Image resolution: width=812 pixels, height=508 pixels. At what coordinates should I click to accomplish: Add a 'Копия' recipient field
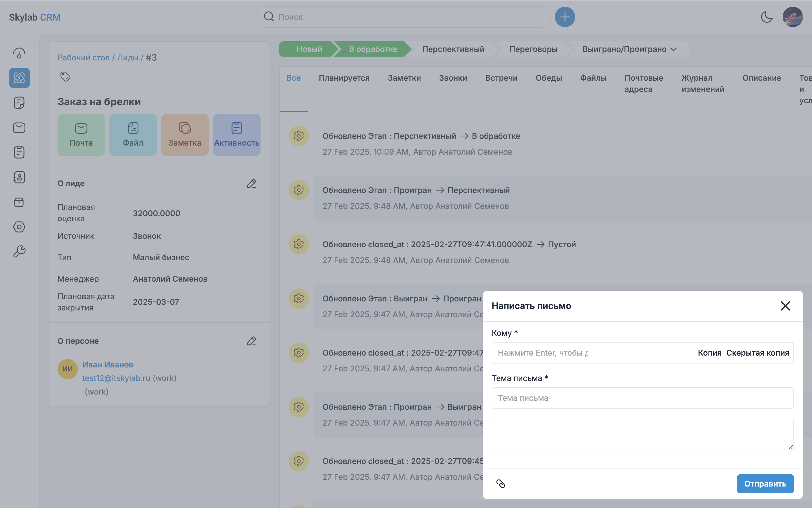point(710,353)
